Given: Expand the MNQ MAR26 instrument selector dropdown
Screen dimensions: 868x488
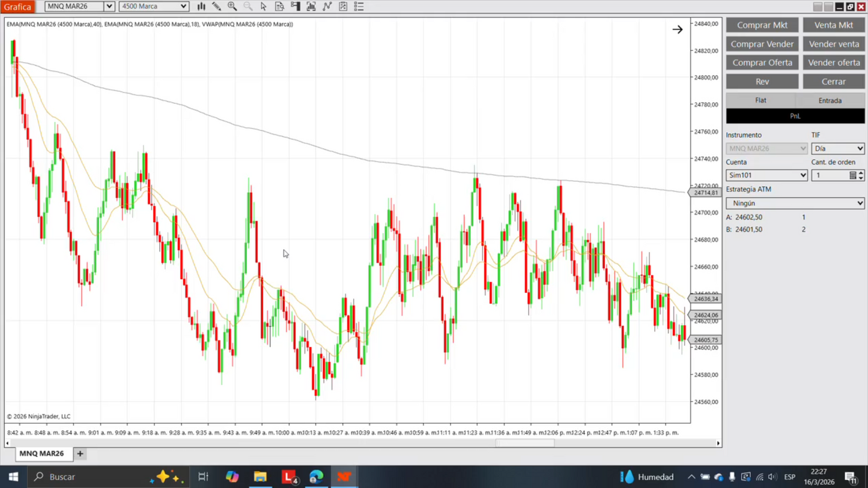Looking at the screenshot, I should click(109, 7).
